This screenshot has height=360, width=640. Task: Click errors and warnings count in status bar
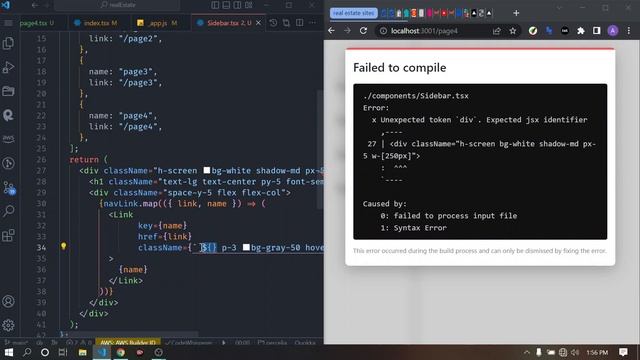coord(80,342)
